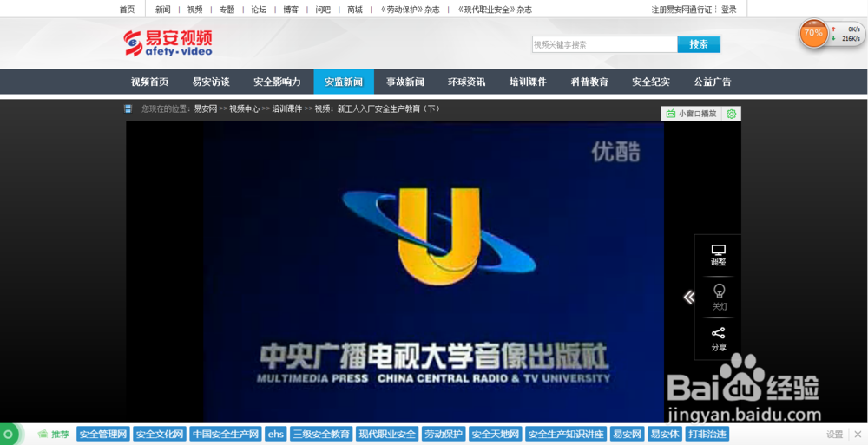This screenshot has width=868, height=445.
Task: Open 设置 on the bottom bar
Action: tap(834, 435)
